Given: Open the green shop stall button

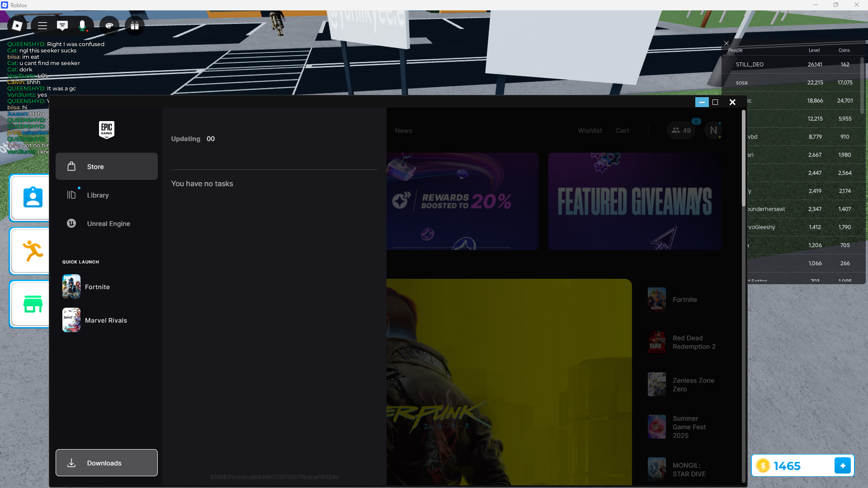Looking at the screenshot, I should pos(30,304).
